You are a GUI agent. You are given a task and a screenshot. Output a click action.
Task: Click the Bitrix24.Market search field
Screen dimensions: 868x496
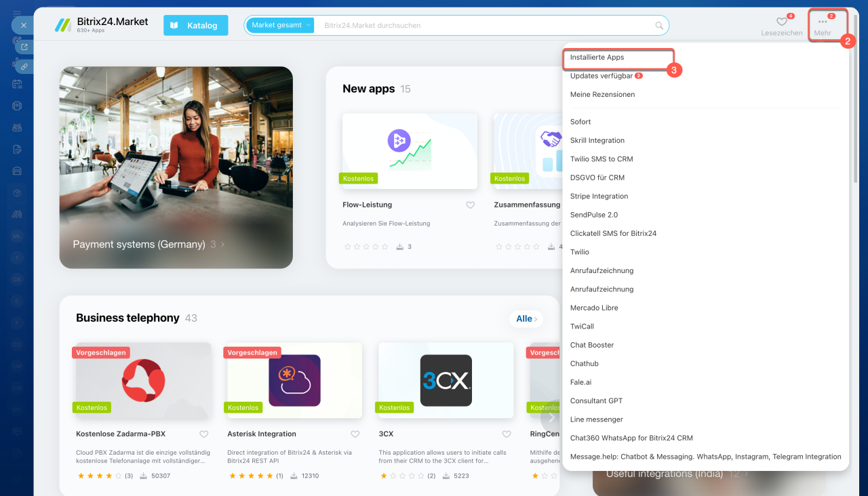(485, 26)
